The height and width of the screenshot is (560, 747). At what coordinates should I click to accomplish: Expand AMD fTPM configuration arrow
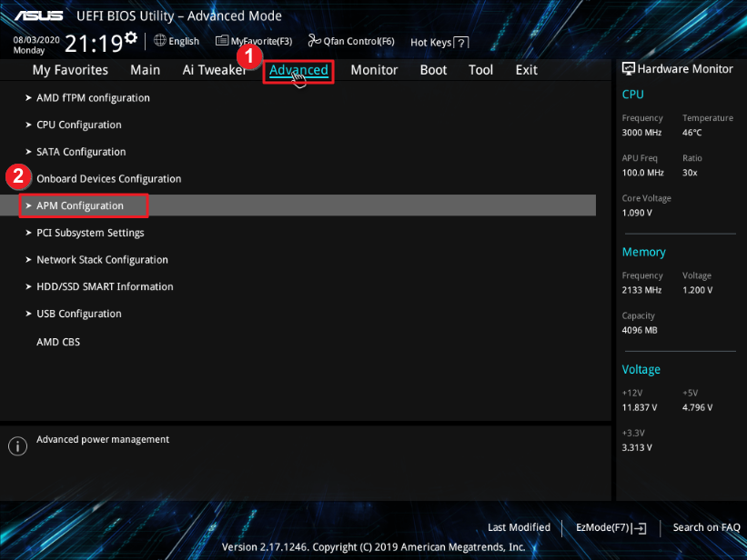point(28,97)
